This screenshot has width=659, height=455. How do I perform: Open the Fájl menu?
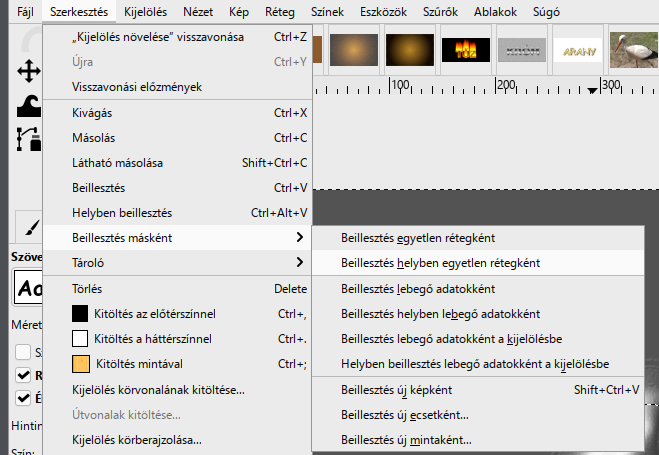25,12
